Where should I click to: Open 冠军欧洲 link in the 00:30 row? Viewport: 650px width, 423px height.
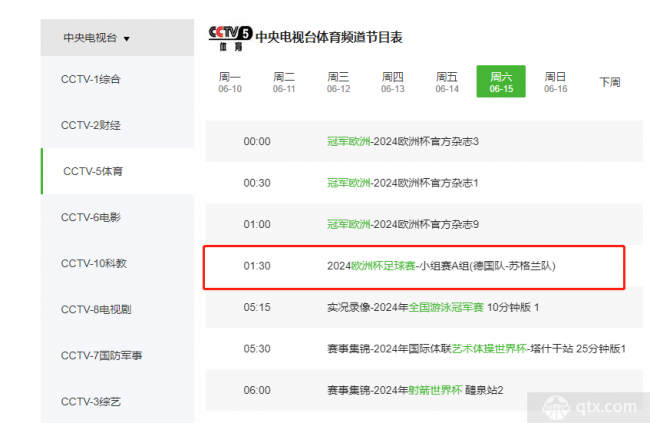[x=349, y=183]
